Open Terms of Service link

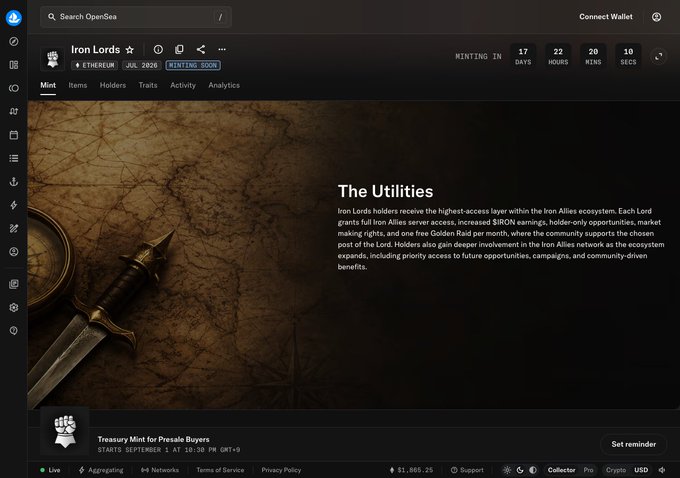(220, 470)
